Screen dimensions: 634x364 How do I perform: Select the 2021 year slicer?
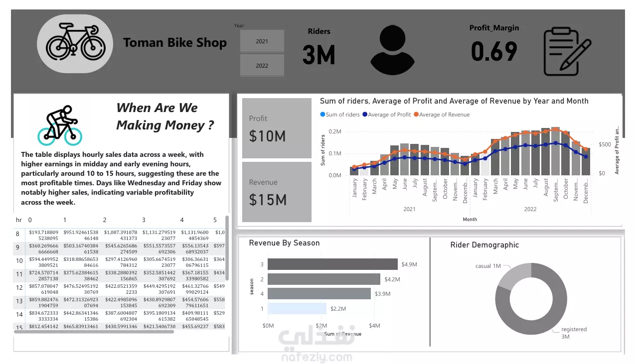pyautogui.click(x=262, y=41)
